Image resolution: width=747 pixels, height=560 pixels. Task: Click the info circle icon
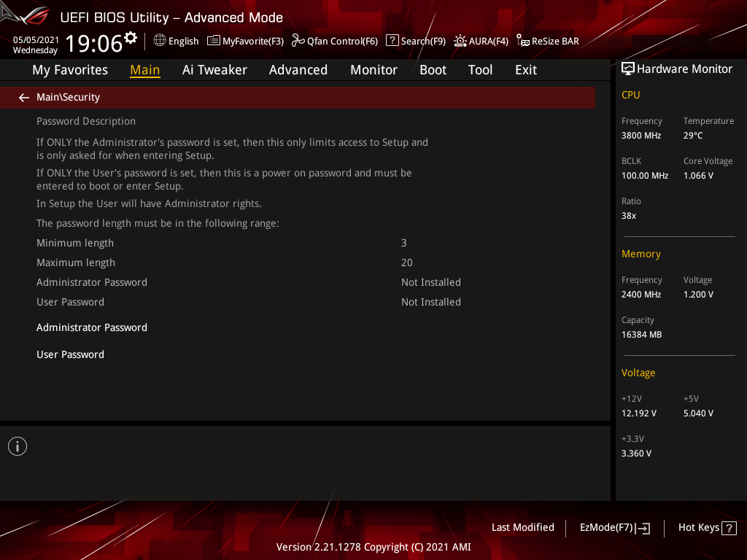point(18,446)
